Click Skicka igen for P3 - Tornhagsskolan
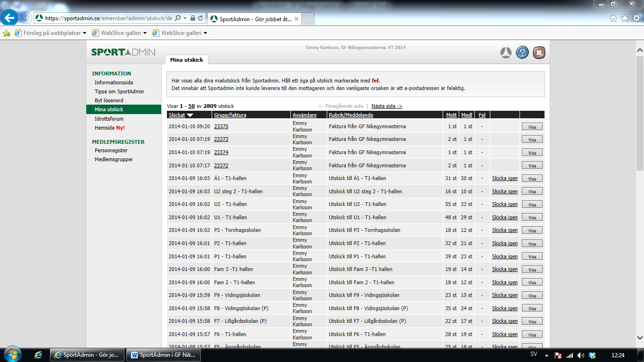The width and height of the screenshot is (644, 362). (x=505, y=230)
